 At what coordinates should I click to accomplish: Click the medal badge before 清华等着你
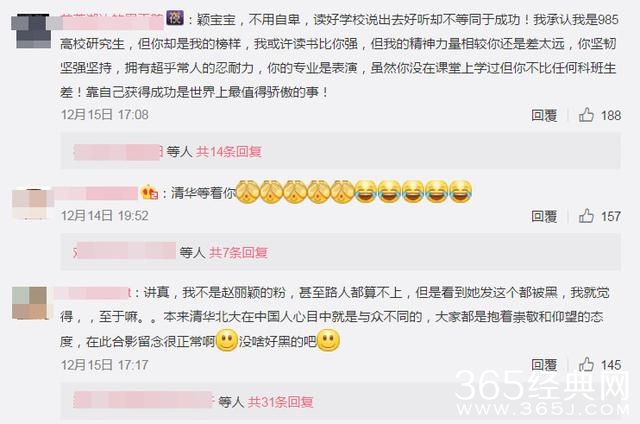pos(149,192)
